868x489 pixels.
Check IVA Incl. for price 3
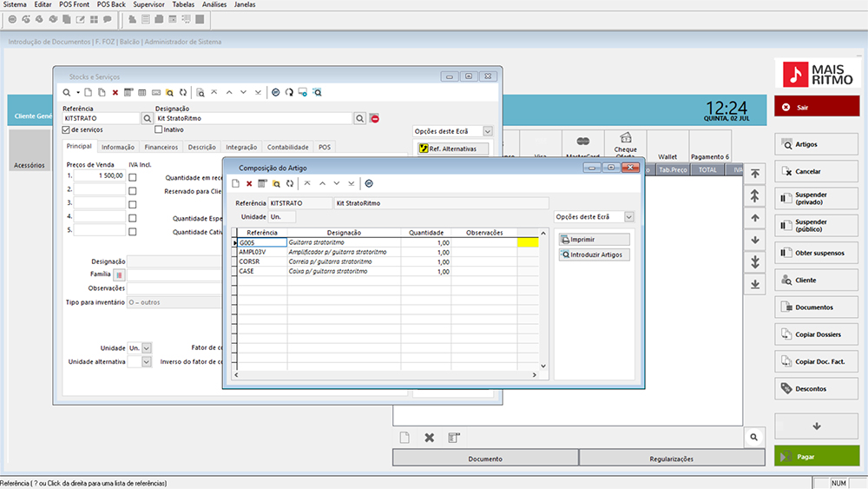pos(132,204)
